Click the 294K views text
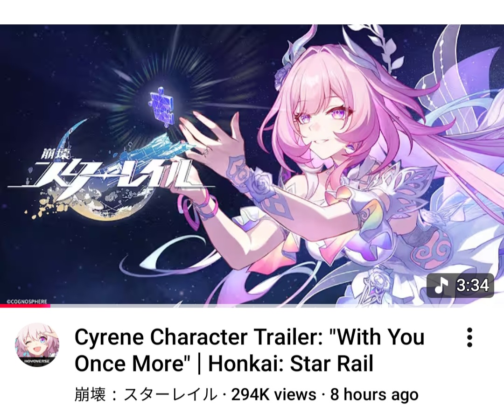The height and width of the screenshot is (420, 504). [x=273, y=395]
